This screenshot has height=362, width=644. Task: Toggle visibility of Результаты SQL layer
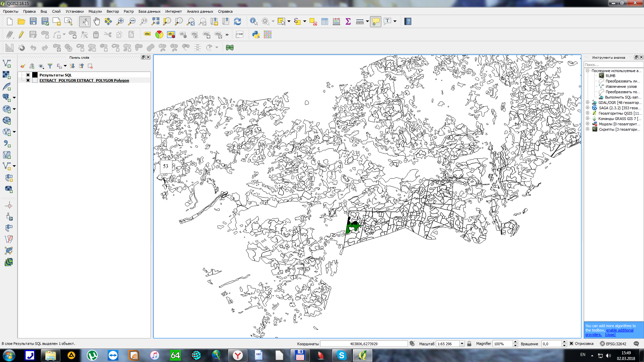tap(28, 75)
